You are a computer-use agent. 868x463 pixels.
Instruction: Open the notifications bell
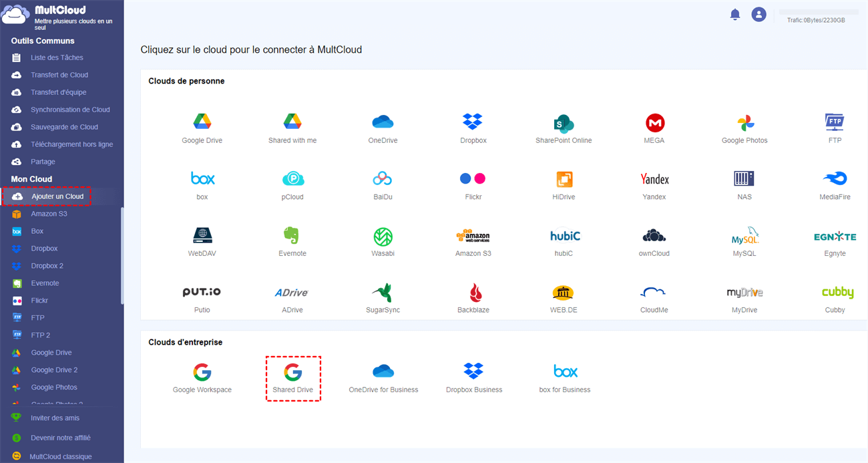735,14
